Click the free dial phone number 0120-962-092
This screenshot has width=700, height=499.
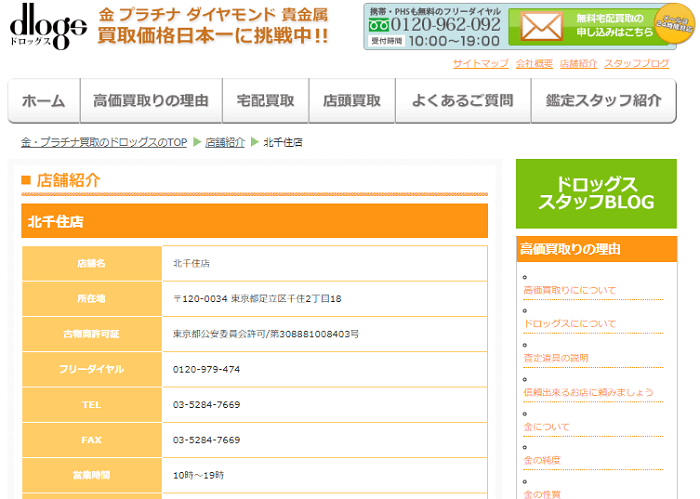tap(446, 25)
